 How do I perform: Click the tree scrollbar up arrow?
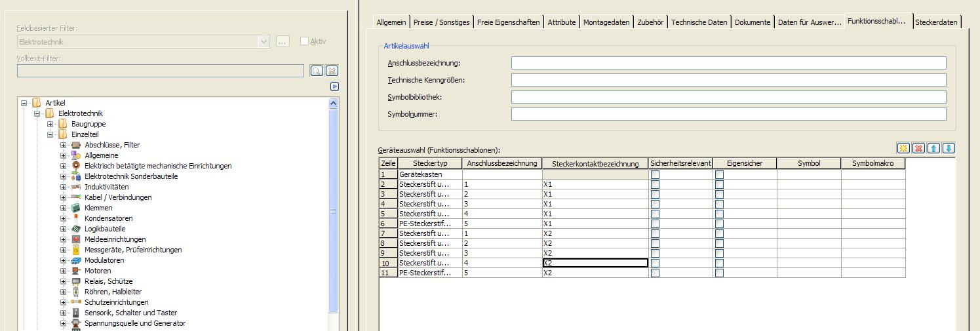(334, 103)
